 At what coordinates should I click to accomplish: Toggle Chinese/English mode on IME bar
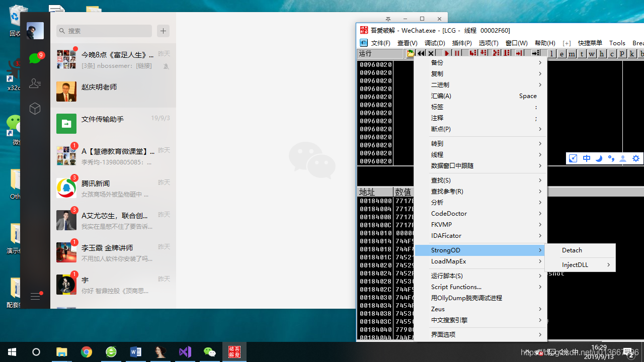coord(587,158)
